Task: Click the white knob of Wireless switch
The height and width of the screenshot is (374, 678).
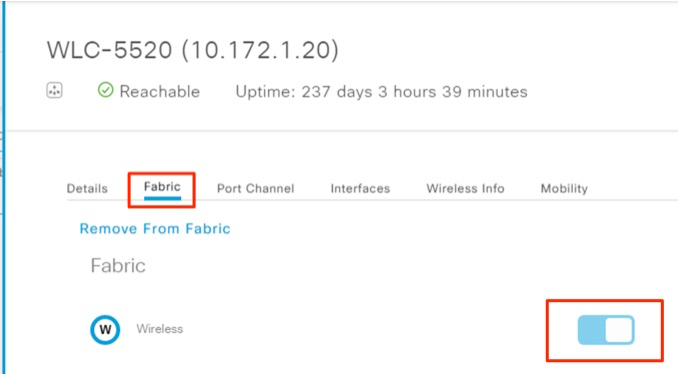Action: pos(619,330)
